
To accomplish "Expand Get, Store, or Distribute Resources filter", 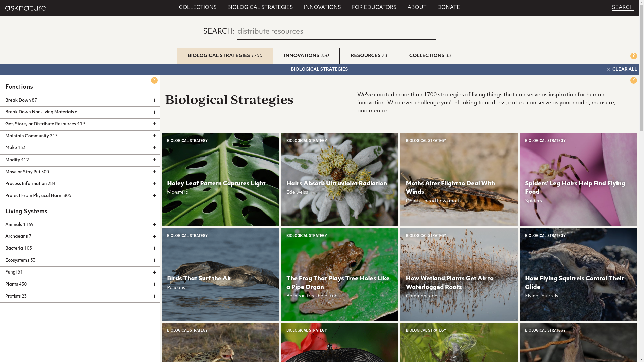I will click(154, 124).
